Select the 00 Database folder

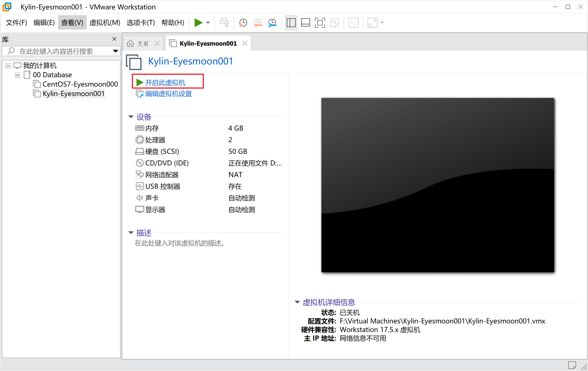click(x=52, y=75)
